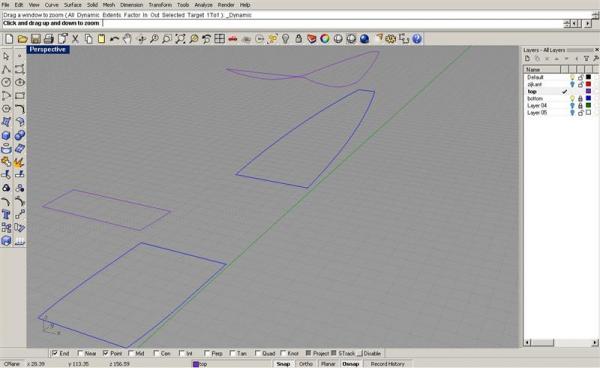Click the Undo arrow icon
This screenshot has height=368, width=600.
coord(114,39)
